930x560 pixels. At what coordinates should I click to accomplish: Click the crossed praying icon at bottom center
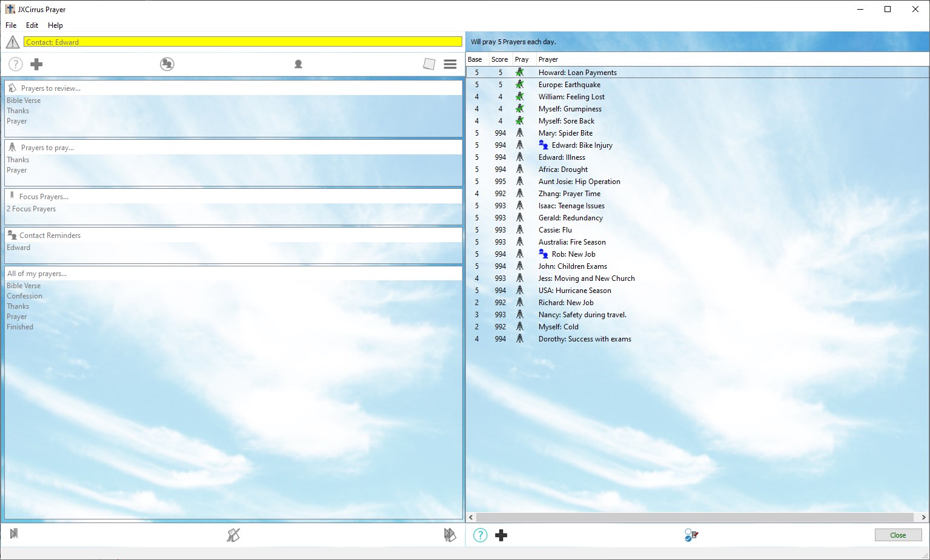pyautogui.click(x=233, y=535)
